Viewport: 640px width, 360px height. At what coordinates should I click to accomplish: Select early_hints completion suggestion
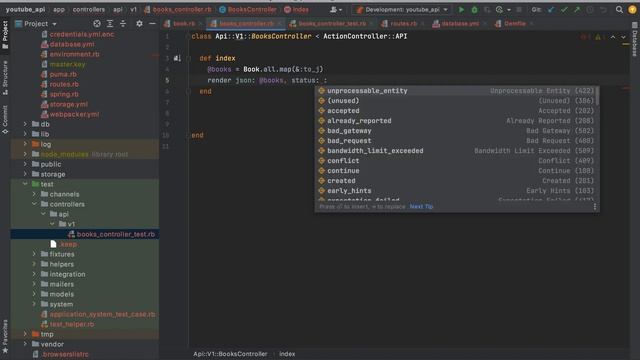[x=456, y=191]
